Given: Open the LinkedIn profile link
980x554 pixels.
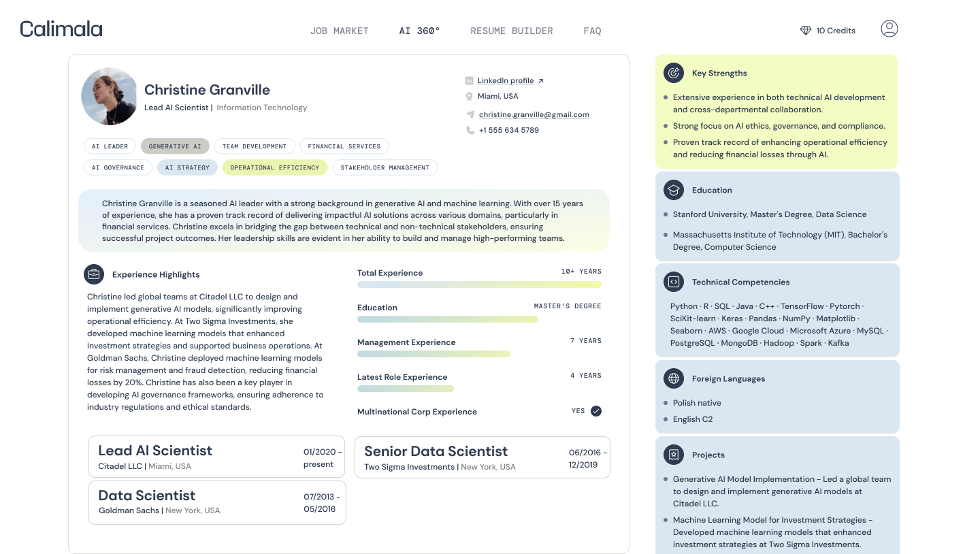Looking at the screenshot, I should coord(505,80).
